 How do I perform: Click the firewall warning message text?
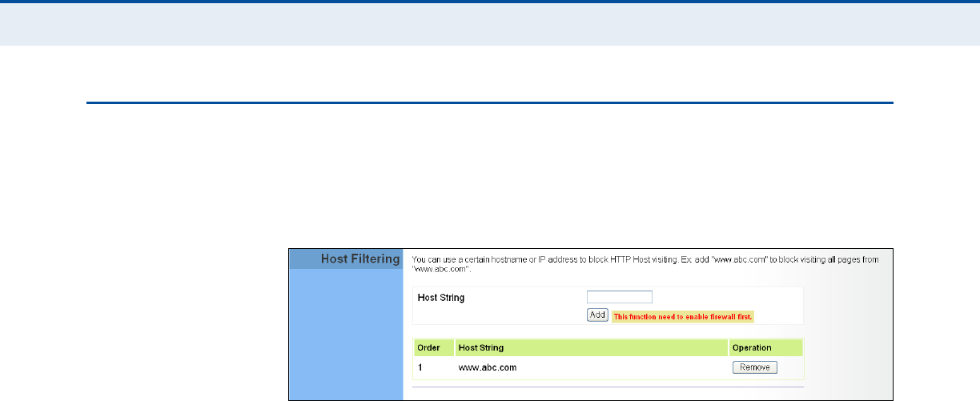point(684,317)
